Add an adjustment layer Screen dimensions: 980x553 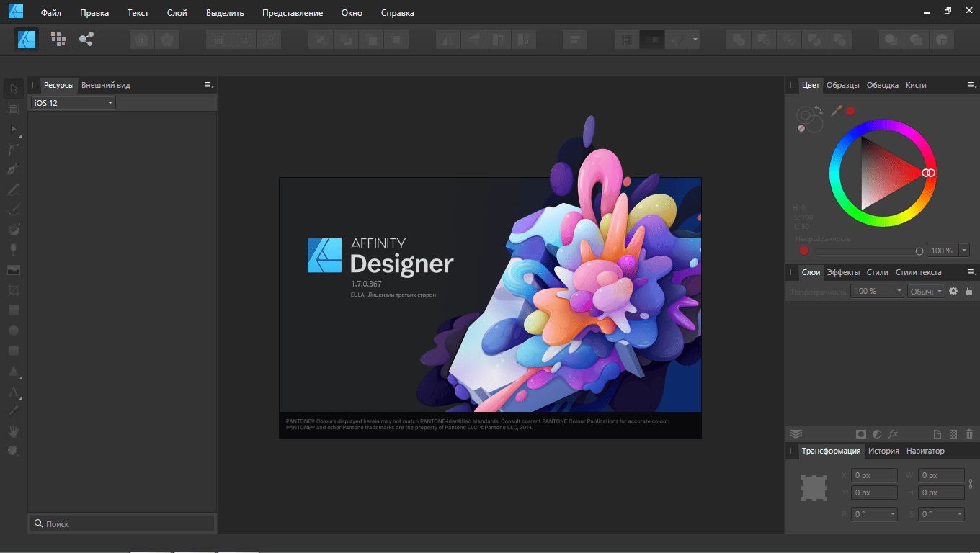pos(877,434)
